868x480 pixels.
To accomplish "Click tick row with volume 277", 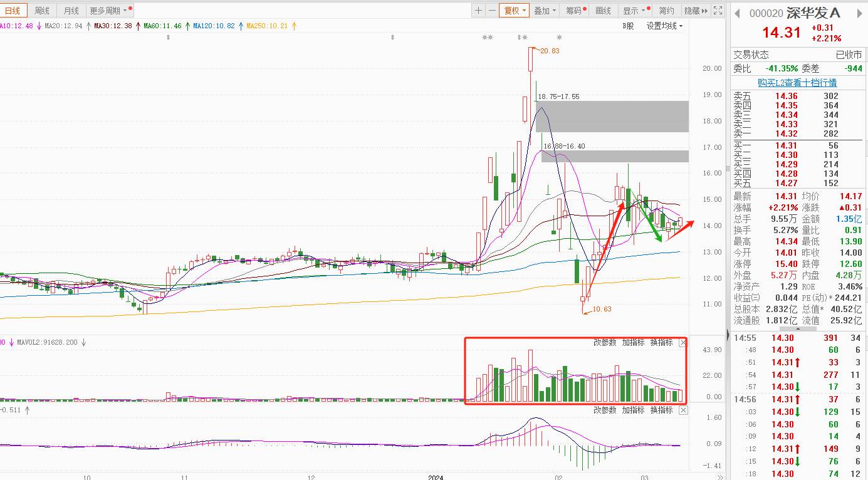I will pyautogui.click(x=797, y=375).
